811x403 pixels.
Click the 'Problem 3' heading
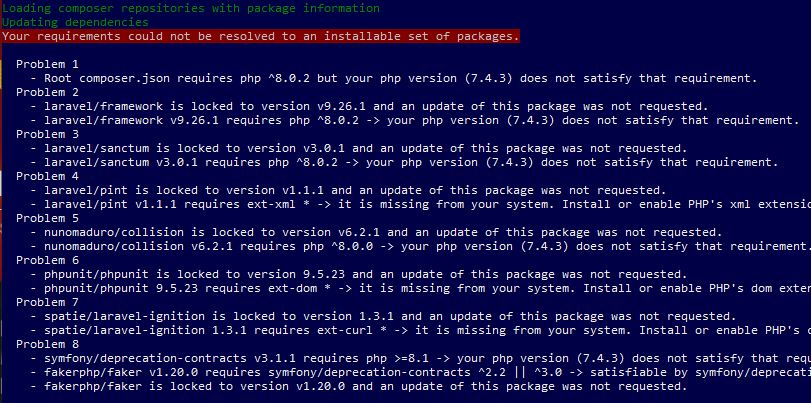tap(48, 134)
